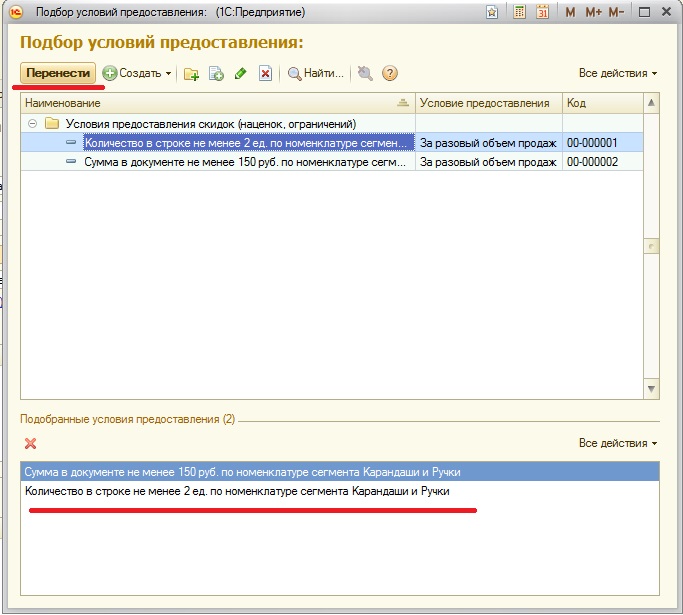Open the calculator icon in the title bar
683x615 pixels.
coord(519,12)
